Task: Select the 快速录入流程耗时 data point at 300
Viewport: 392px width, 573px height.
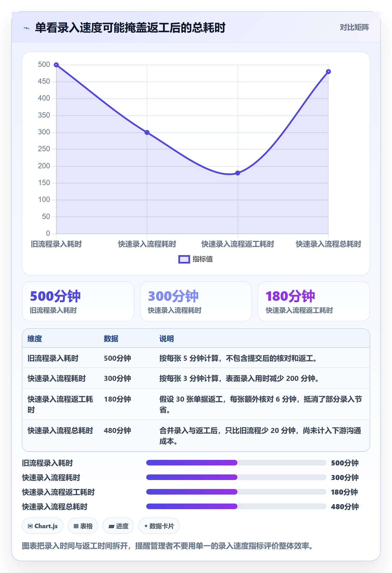Action: pos(147,132)
